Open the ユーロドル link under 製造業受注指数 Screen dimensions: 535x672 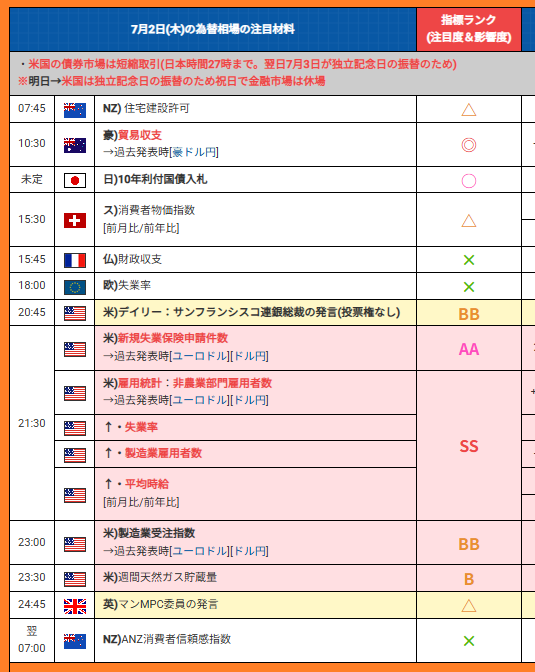(200, 551)
